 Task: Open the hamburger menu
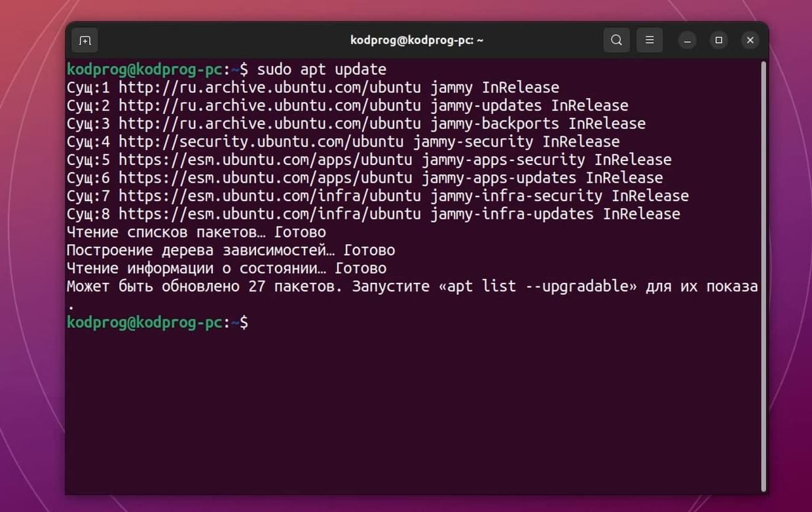tap(650, 41)
